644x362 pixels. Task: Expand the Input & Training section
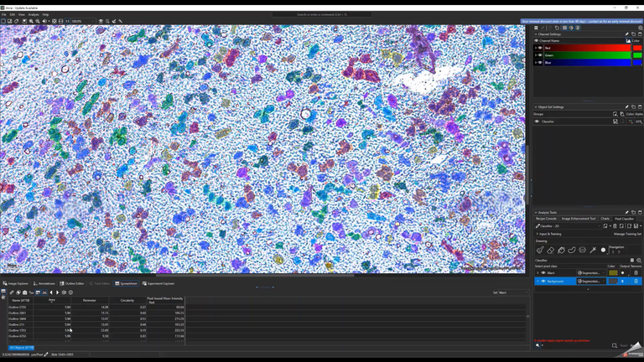(537, 234)
